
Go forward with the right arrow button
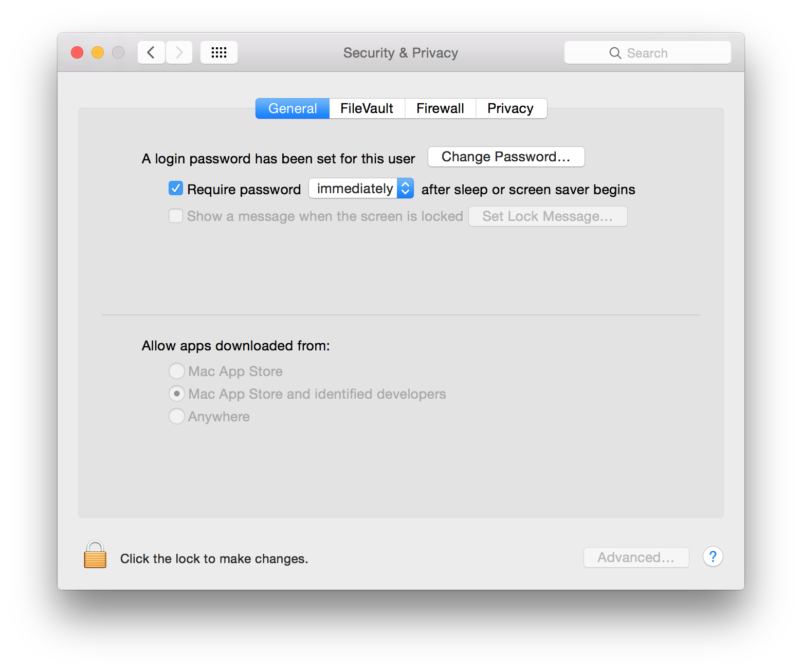coord(179,52)
